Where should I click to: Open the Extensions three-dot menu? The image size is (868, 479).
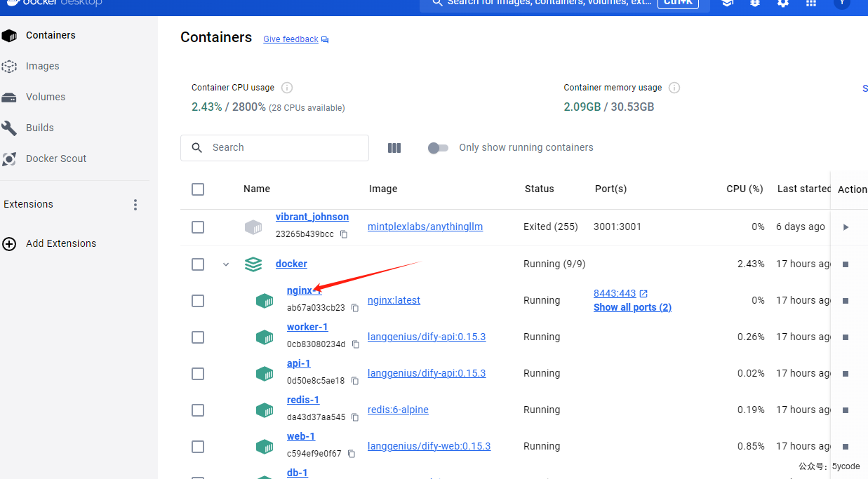click(x=135, y=205)
